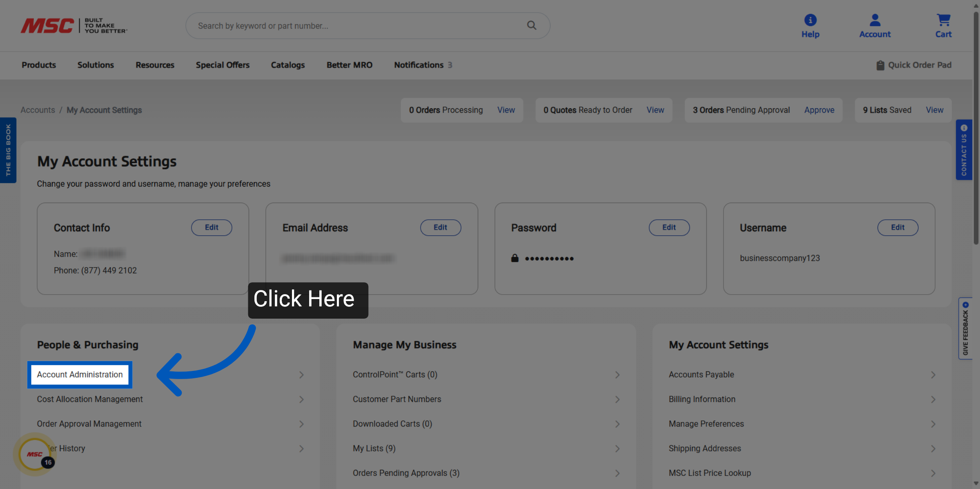Screen dimensions: 980x489
Task: Click chevron beside Cost Allocation Management
Action: [x=301, y=399]
